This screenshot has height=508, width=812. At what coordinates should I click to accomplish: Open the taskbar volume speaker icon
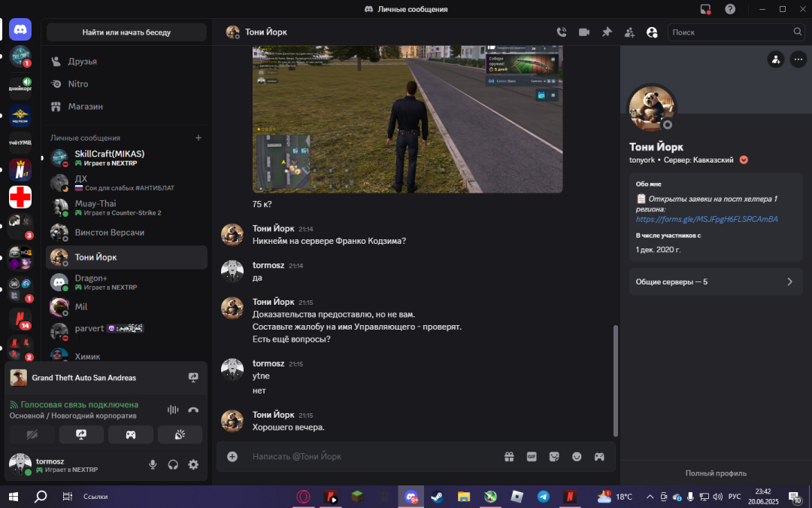point(718,497)
